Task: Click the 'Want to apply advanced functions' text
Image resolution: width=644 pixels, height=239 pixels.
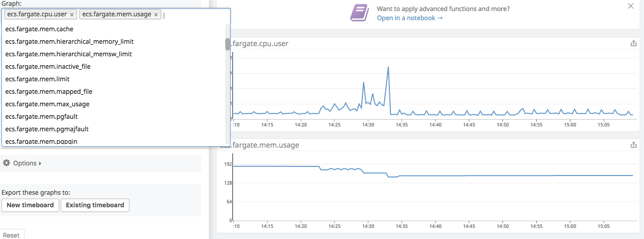Action: [443, 9]
